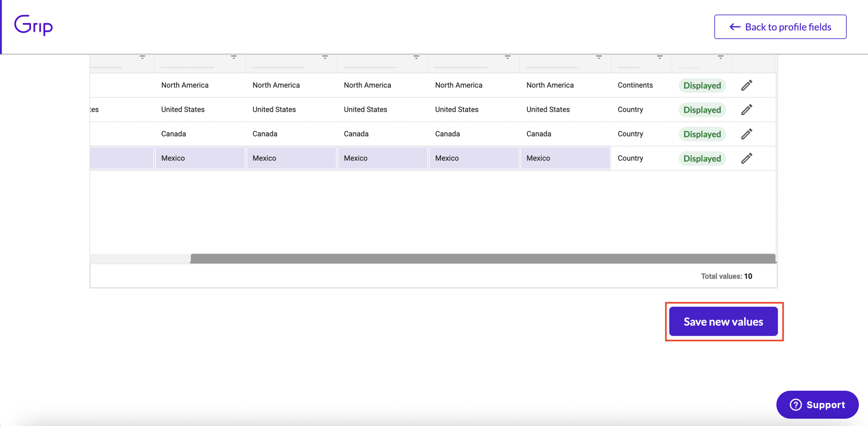
Task: Edit the Canada row pencil icon
Action: [746, 134]
